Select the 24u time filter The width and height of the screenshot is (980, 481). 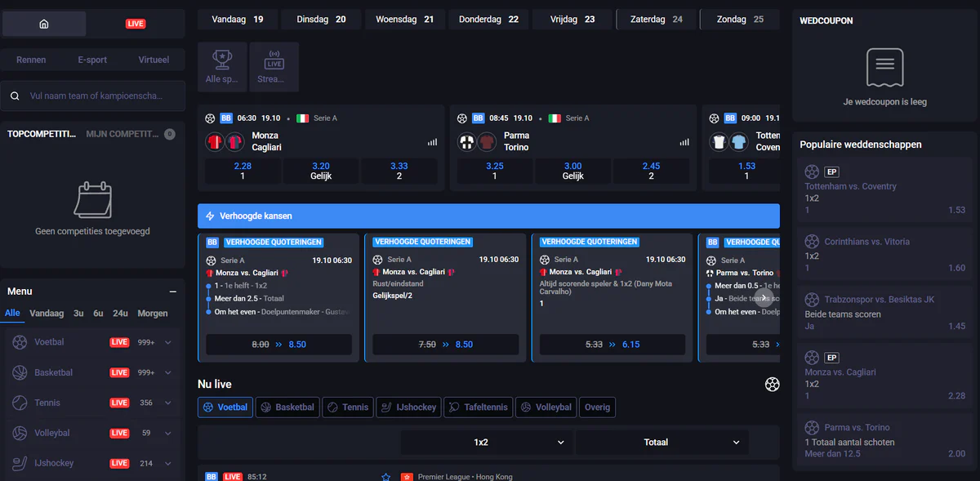pyautogui.click(x=120, y=314)
